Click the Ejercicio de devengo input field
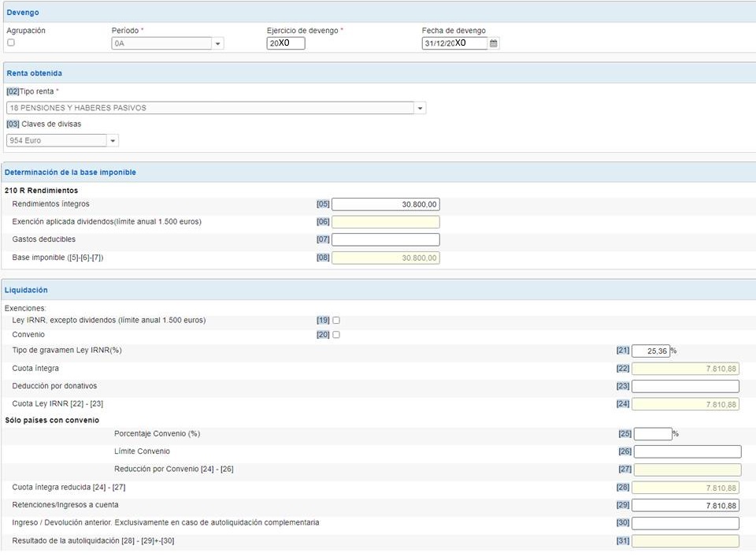756x557 pixels. pyautogui.click(x=286, y=43)
